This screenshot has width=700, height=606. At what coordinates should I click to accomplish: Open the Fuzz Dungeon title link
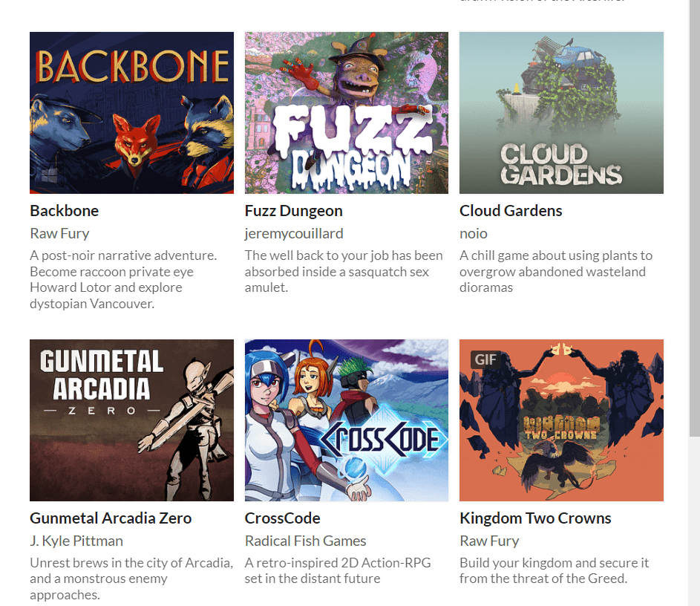(293, 211)
